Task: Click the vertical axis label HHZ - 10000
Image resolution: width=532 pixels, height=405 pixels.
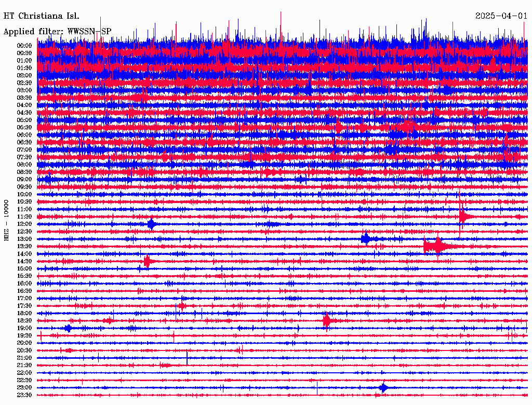Action: point(6,220)
